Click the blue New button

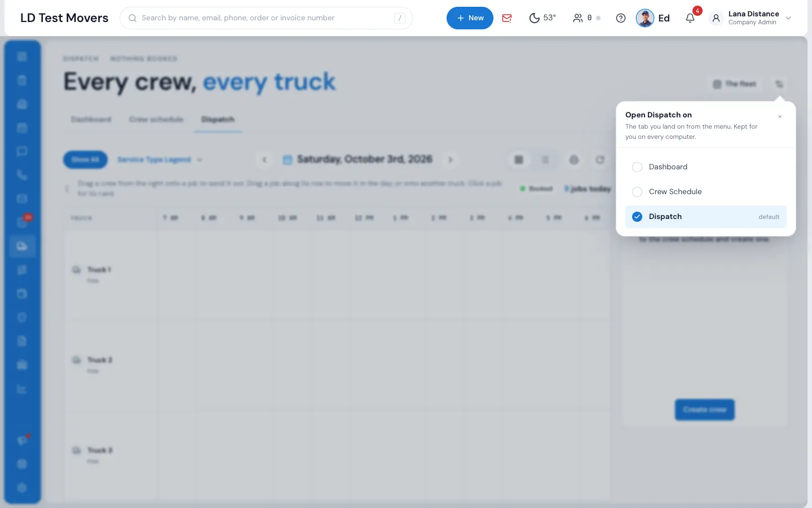(x=470, y=18)
